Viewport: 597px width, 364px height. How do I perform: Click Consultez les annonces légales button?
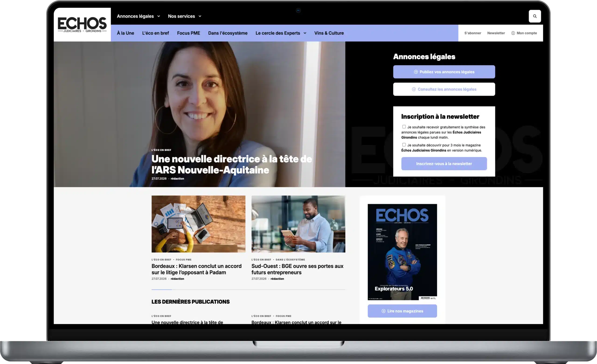444,89
